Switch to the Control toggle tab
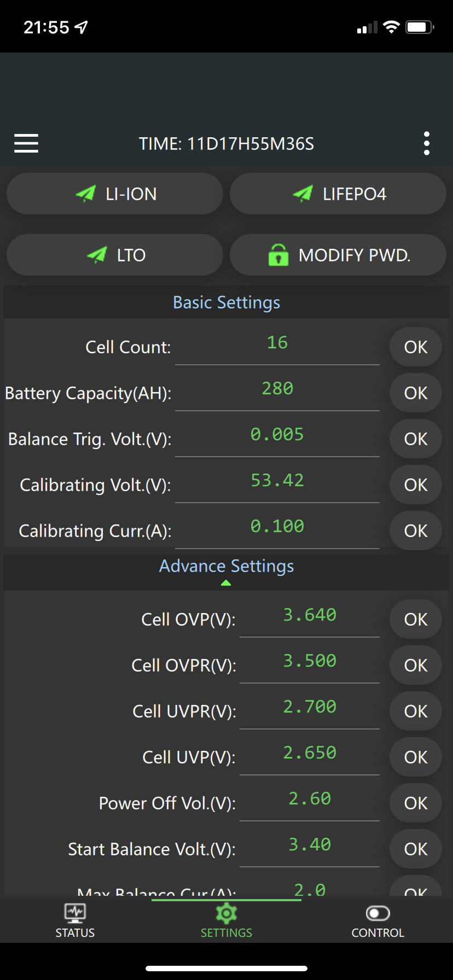Image resolution: width=453 pixels, height=980 pixels. click(377, 920)
